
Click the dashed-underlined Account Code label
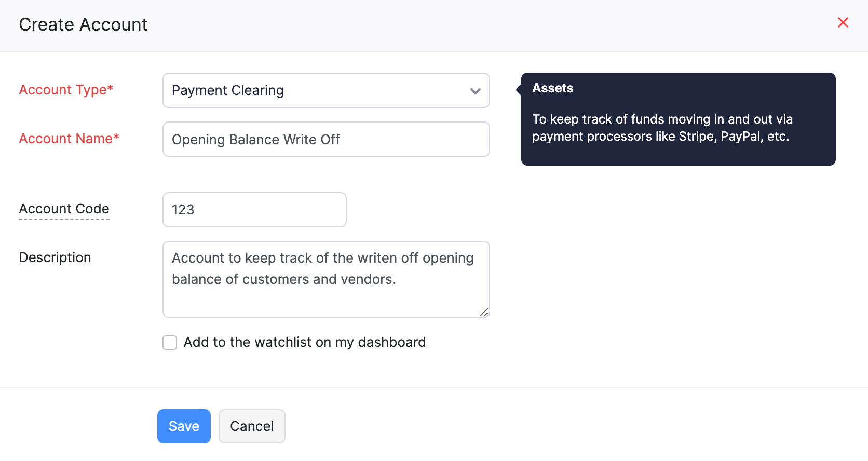click(64, 209)
